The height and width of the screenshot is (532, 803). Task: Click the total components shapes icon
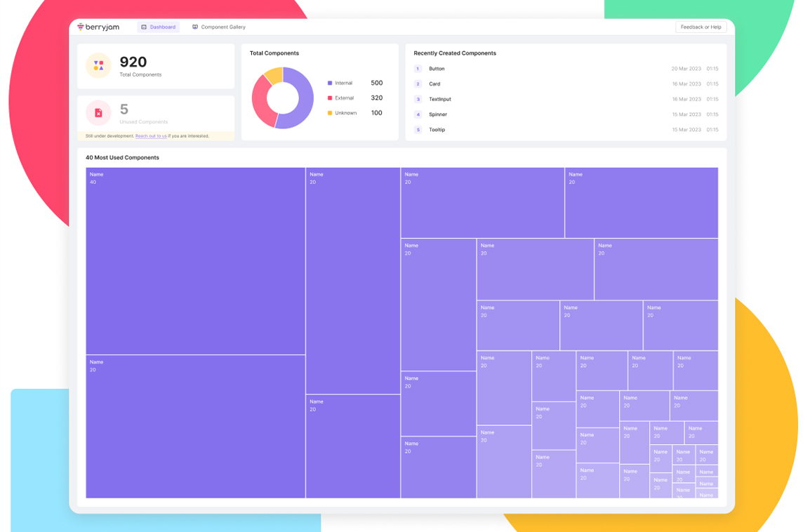(x=98, y=65)
